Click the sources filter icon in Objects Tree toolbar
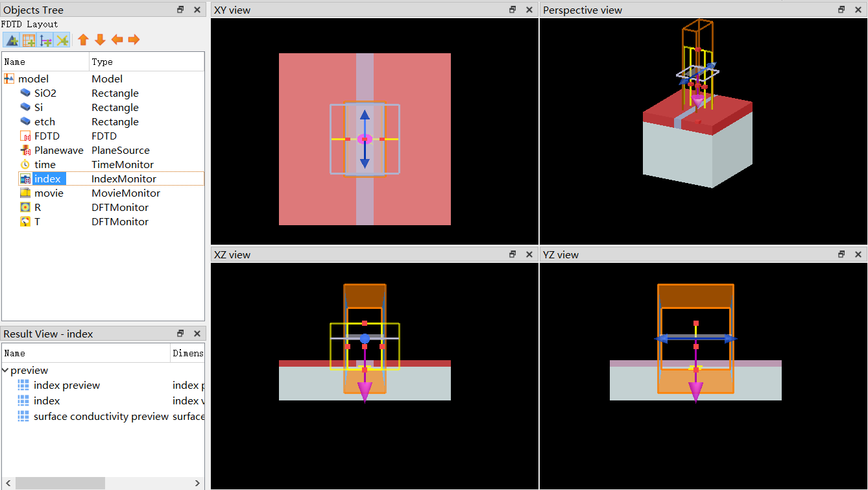Screen dimensions: 868x490 (45, 40)
